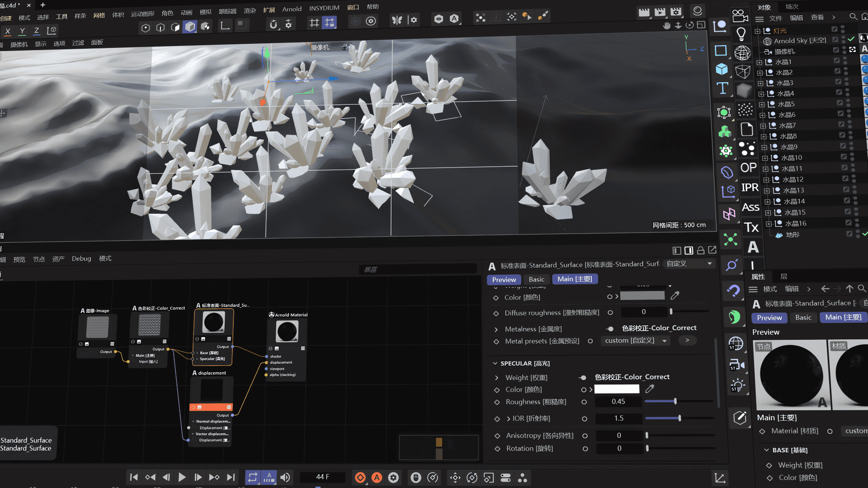
Task: Click the white Specular Color swatch
Action: click(616, 389)
